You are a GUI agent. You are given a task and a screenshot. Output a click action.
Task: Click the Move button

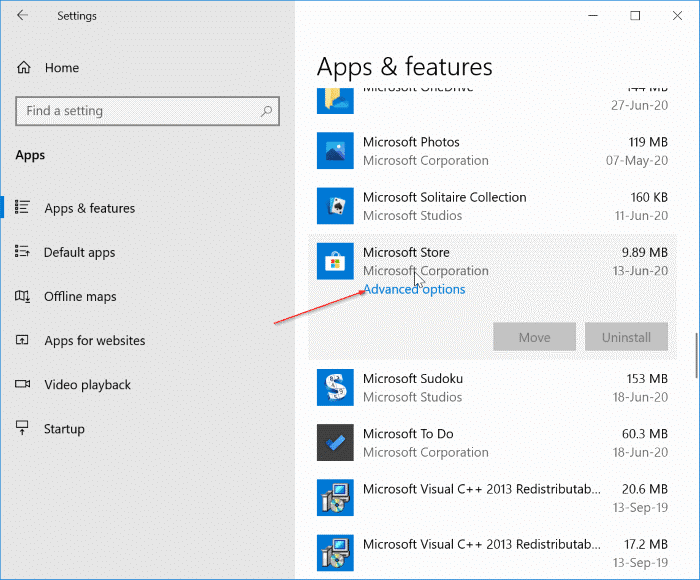[534, 337]
